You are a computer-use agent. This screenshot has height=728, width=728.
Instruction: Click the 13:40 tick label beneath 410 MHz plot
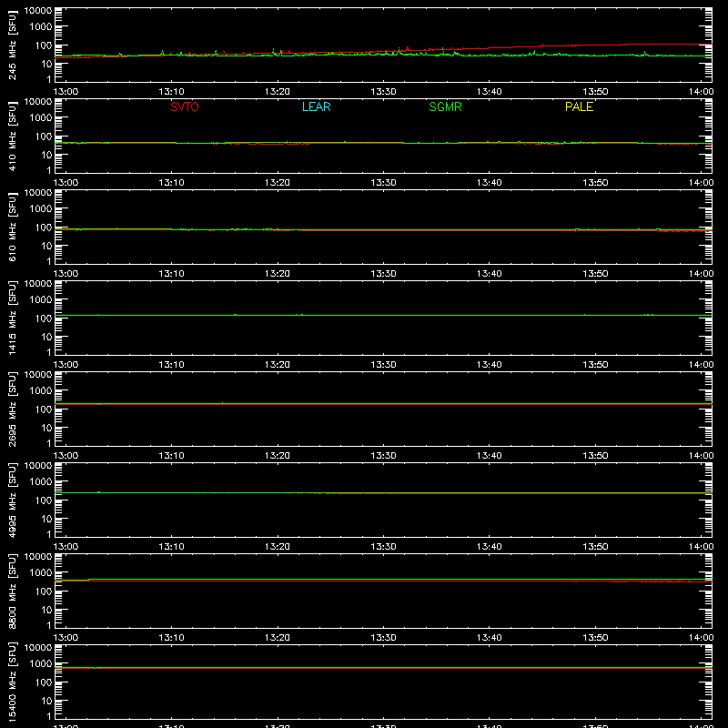(490, 183)
